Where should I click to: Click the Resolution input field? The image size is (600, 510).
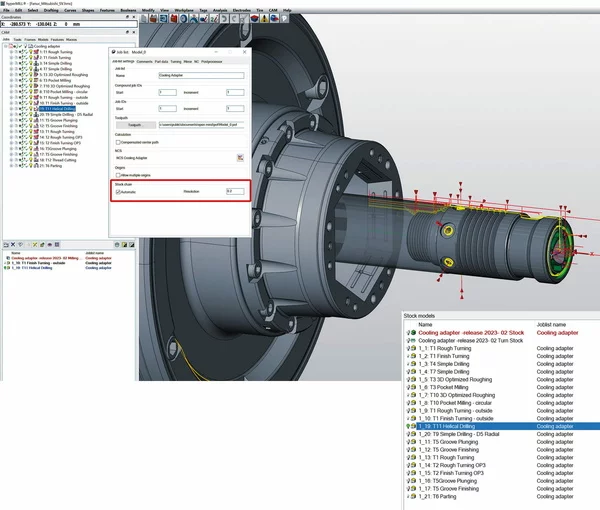click(234, 190)
